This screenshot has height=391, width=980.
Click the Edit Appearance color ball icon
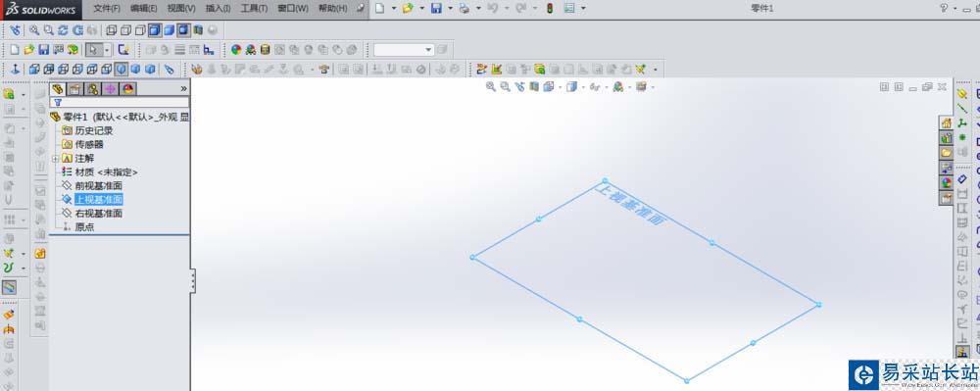(235, 49)
